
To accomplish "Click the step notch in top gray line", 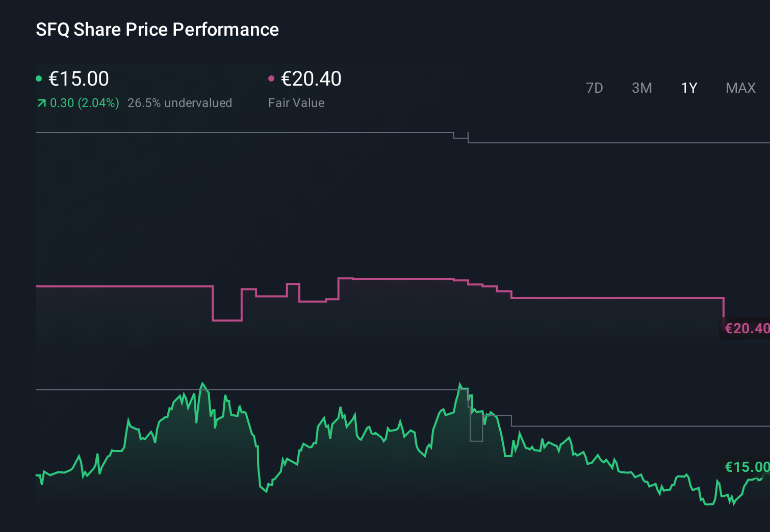I will coord(461,138).
